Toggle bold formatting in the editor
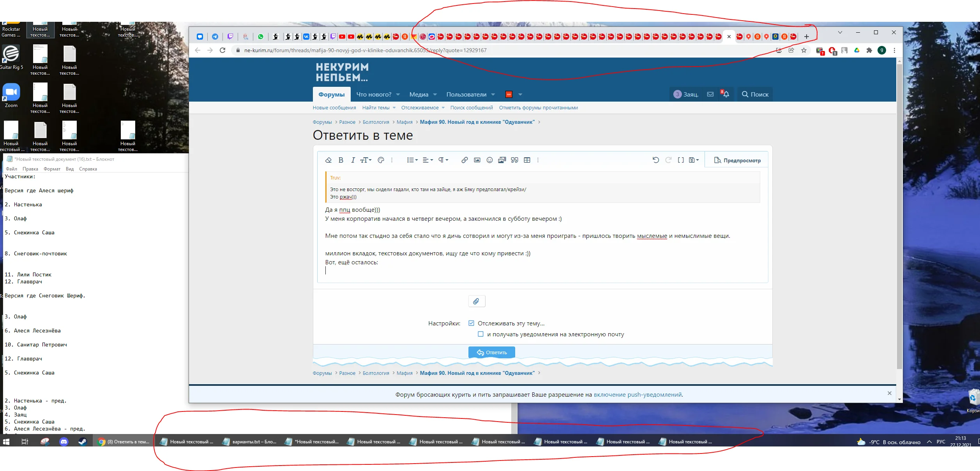 (341, 160)
